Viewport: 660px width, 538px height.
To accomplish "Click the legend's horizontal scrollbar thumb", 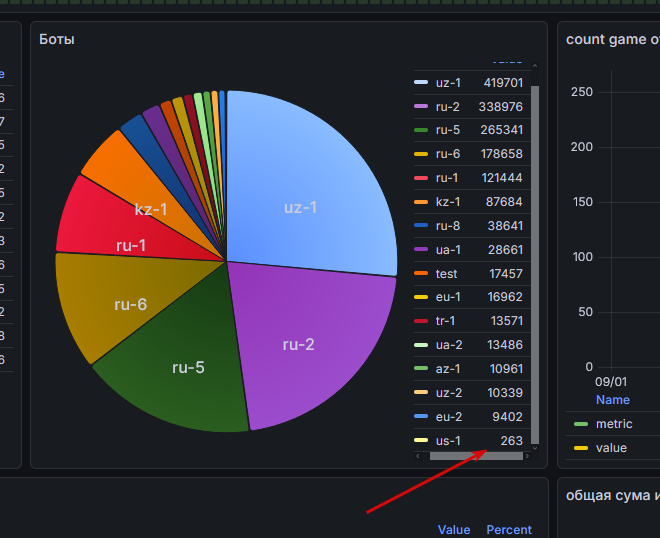I will (476, 456).
